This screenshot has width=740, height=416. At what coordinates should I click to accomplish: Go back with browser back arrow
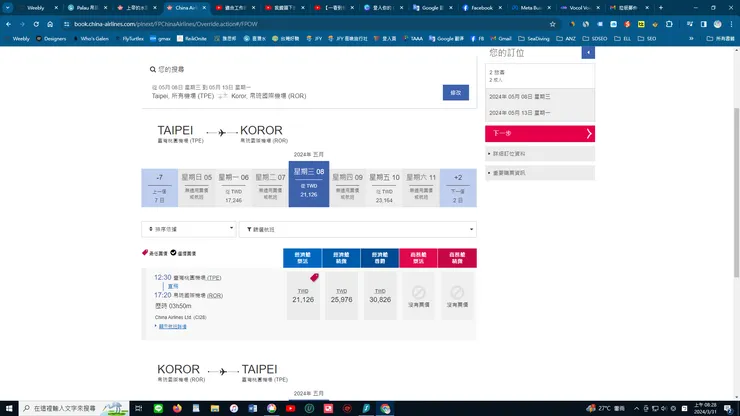(8, 24)
